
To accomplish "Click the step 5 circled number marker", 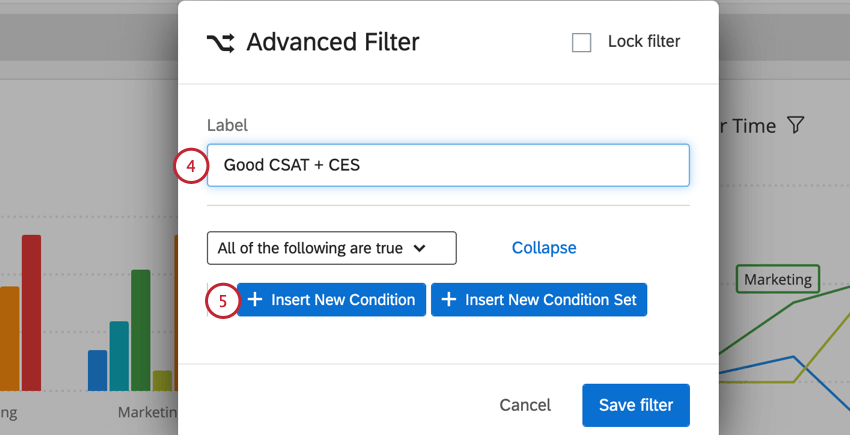I will [222, 300].
